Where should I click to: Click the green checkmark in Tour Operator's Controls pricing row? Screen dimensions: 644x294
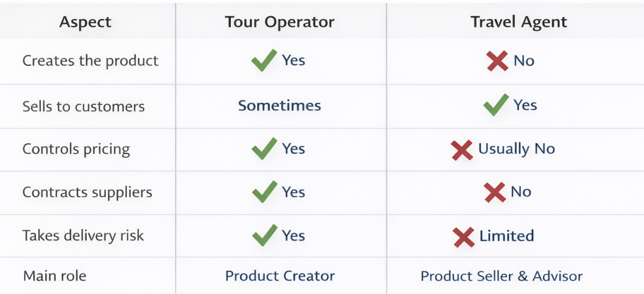pos(264,150)
